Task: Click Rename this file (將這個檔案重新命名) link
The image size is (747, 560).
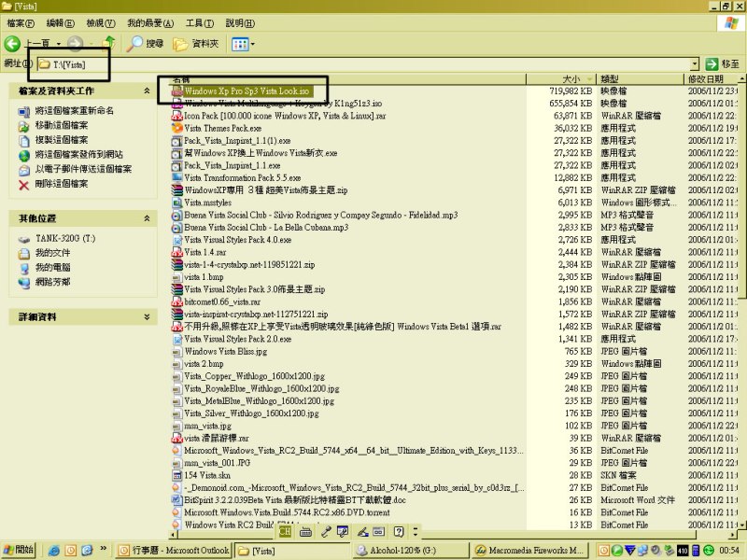Action: (x=75, y=110)
